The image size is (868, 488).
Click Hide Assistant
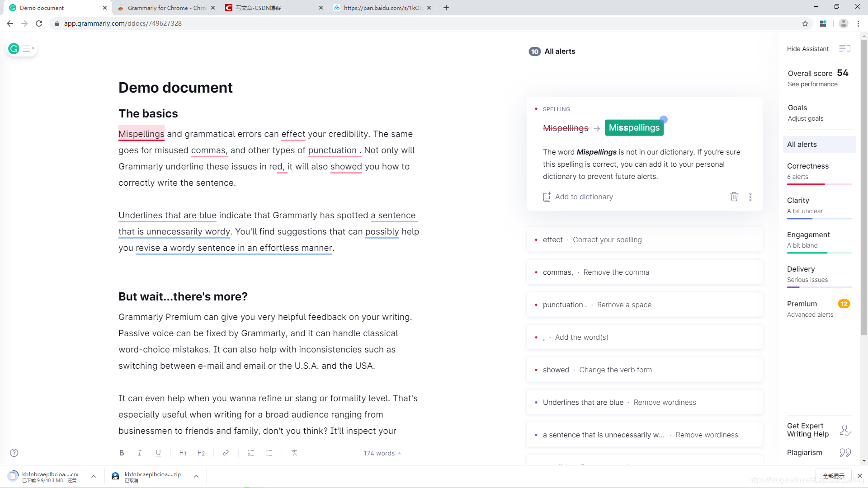(x=807, y=49)
